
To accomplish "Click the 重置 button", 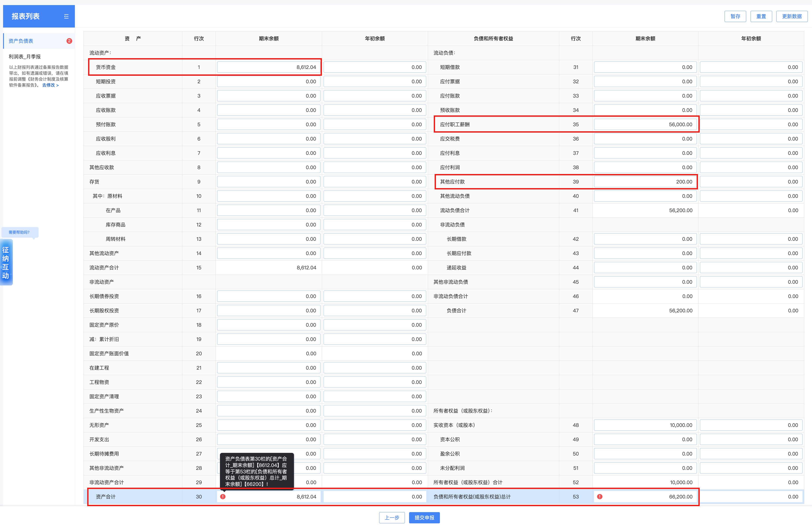I will coord(761,16).
